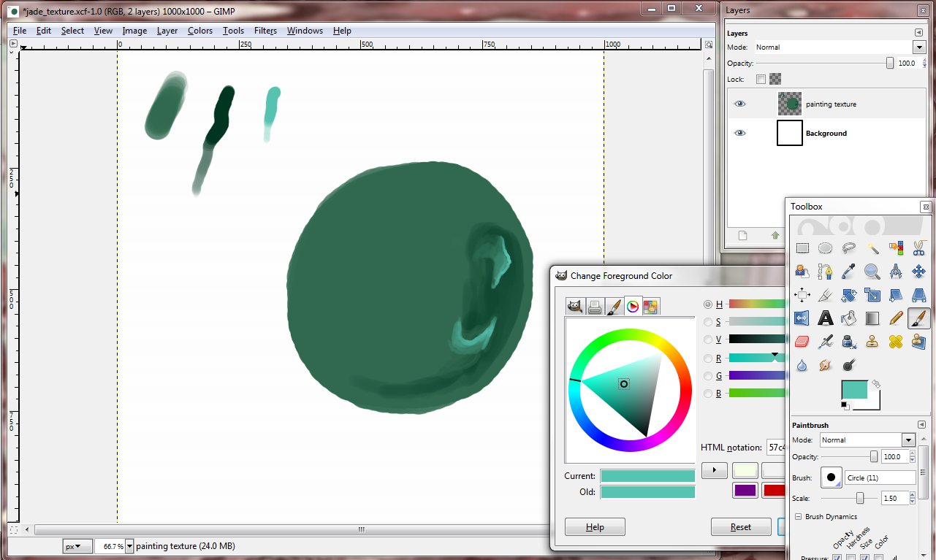Open the Paintbrush Mode dropdown
Screen dimensions: 936x560
tap(908, 440)
